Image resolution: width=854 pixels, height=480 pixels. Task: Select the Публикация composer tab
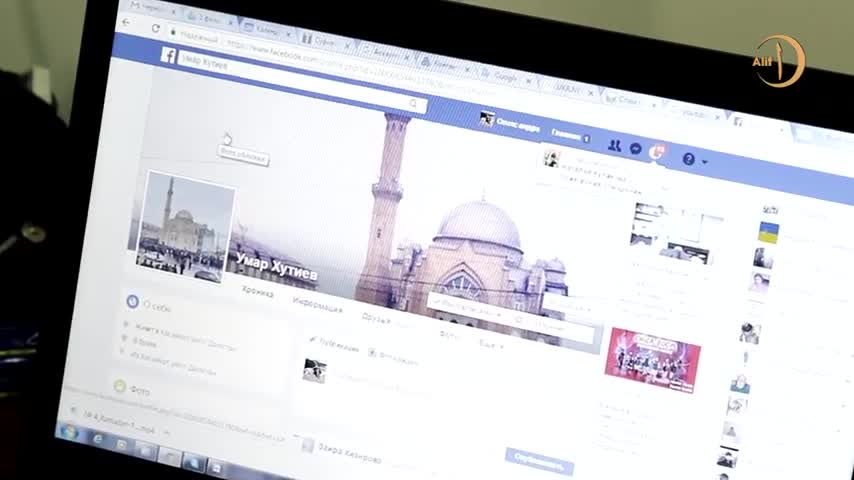(333, 344)
